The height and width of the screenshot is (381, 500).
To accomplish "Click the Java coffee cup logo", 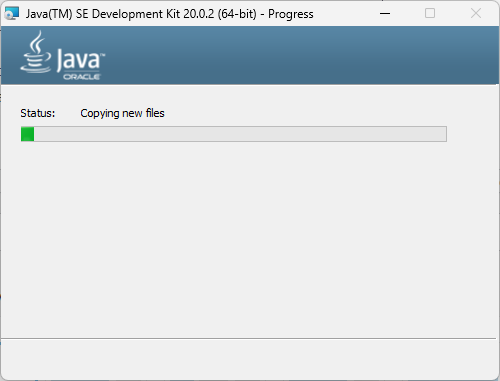I will click(x=36, y=52).
